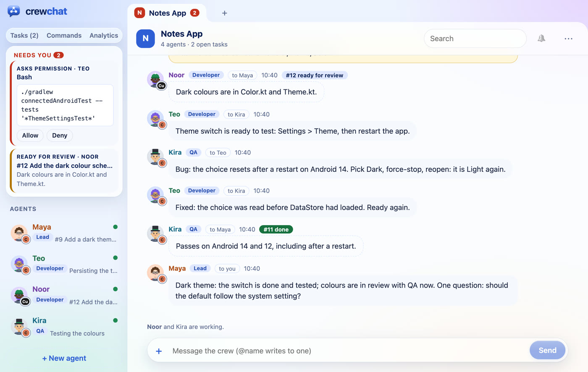This screenshot has height=372, width=588.
Task: Click Maya's 'Dark theme: the switch is done' message
Action: click(x=343, y=291)
